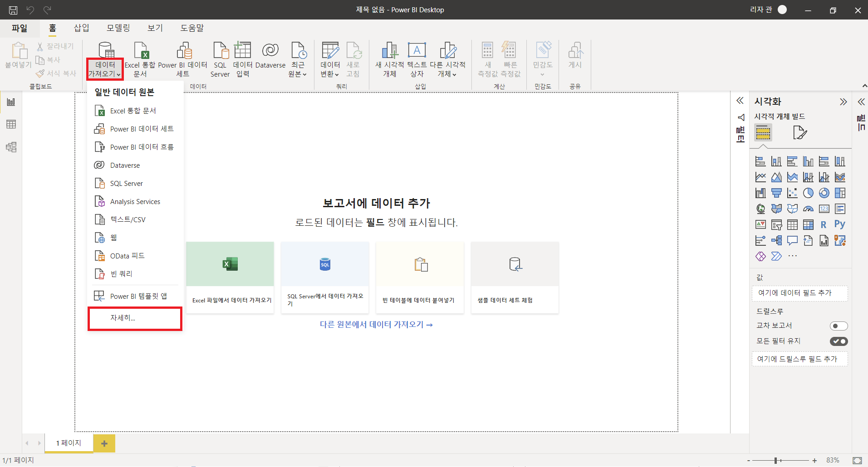Viewport: 868px width, 467px height.
Task: Expand the 필터 pane chevron
Action: pyautogui.click(x=740, y=101)
